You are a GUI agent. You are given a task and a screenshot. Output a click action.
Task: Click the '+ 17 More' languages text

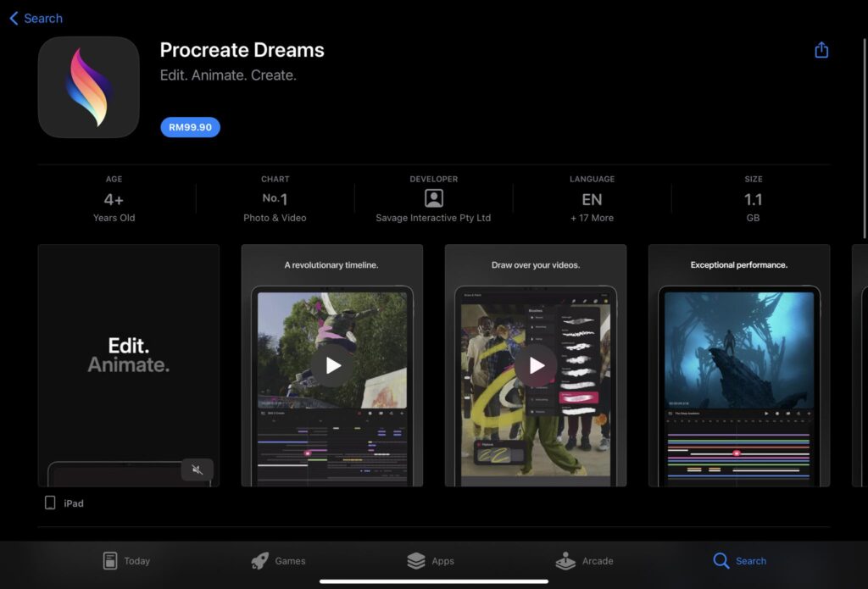(592, 218)
